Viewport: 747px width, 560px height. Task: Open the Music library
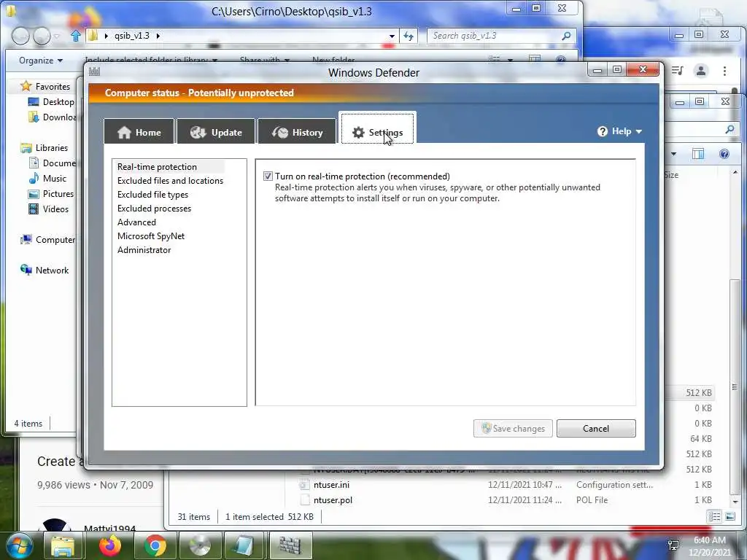tap(47, 179)
